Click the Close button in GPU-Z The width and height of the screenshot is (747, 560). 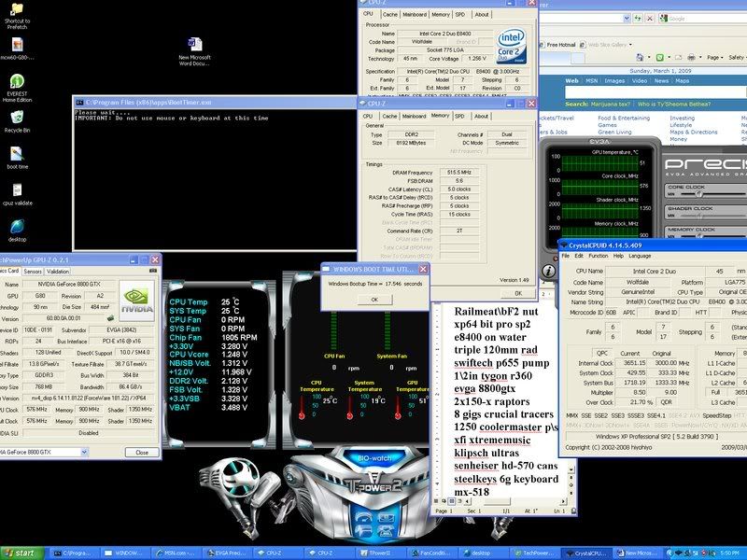[x=142, y=452]
